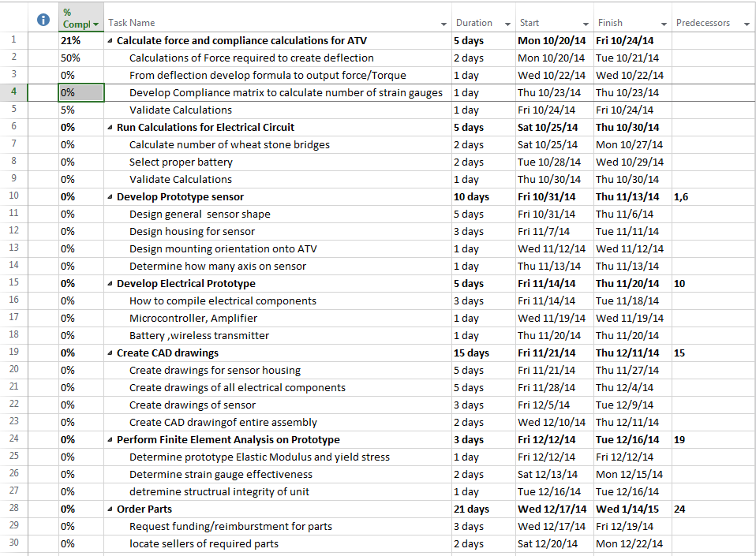Select the Duration column header
Viewport: 756px width, 556px height.
tap(484, 17)
